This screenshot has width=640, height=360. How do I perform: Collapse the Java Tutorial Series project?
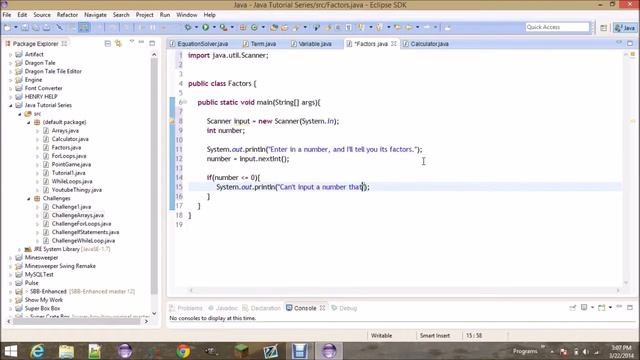coord(11,105)
